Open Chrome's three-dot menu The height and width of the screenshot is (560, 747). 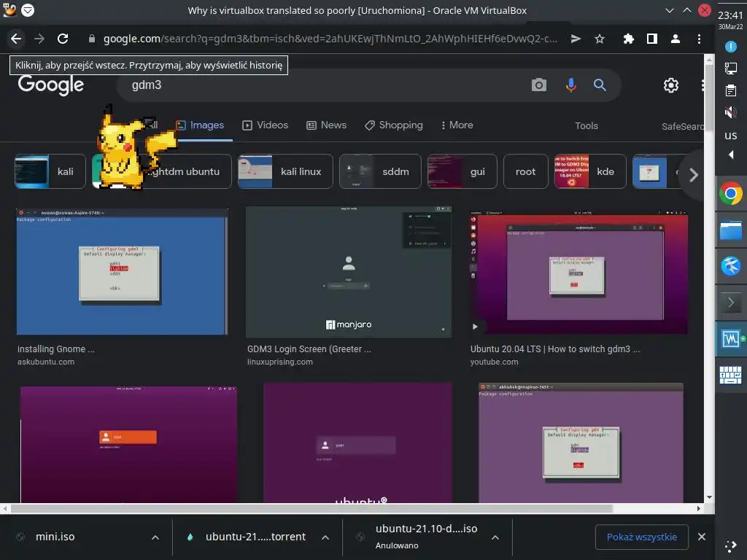click(x=699, y=39)
